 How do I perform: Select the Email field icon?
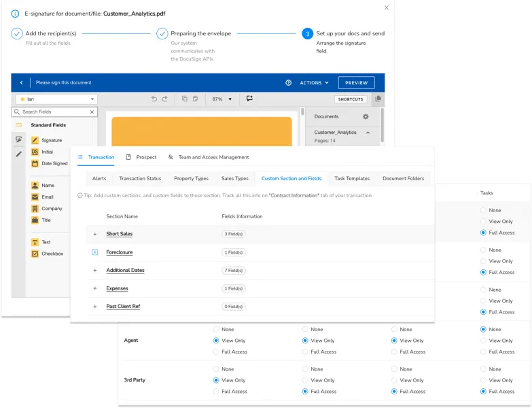point(35,197)
